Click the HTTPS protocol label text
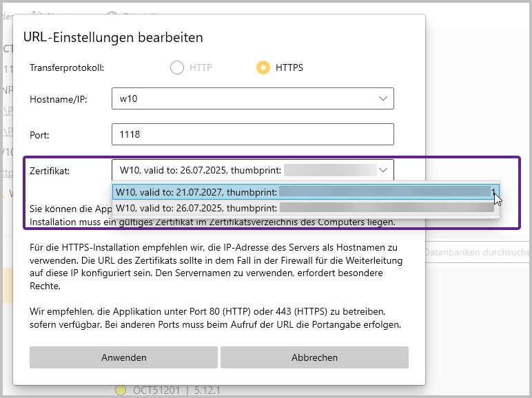The height and width of the screenshot is (398, 532). [x=289, y=67]
